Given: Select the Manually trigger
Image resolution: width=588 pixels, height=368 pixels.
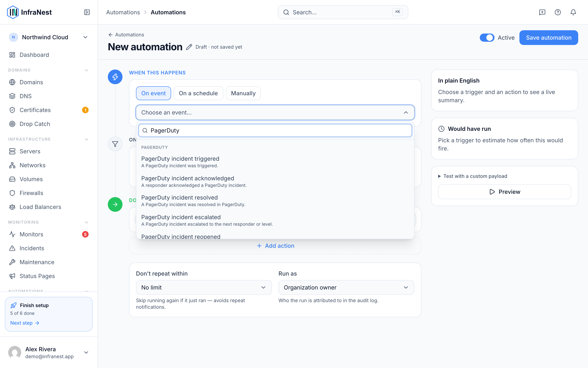Looking at the screenshot, I should 243,93.
